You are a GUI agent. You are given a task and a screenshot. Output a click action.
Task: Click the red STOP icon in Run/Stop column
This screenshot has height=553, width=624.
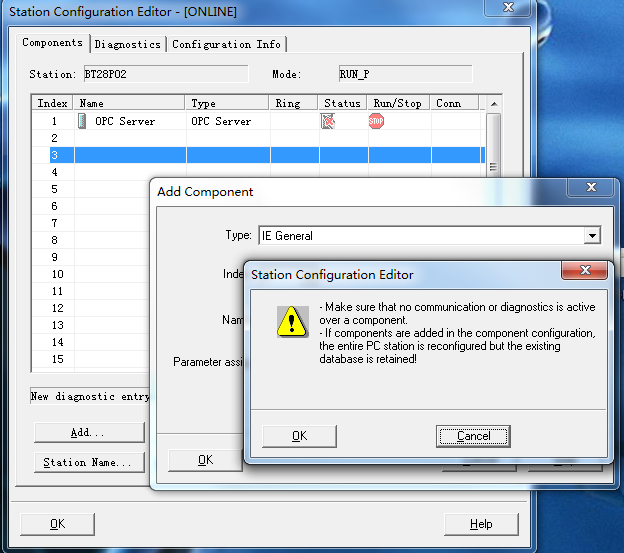click(x=376, y=121)
